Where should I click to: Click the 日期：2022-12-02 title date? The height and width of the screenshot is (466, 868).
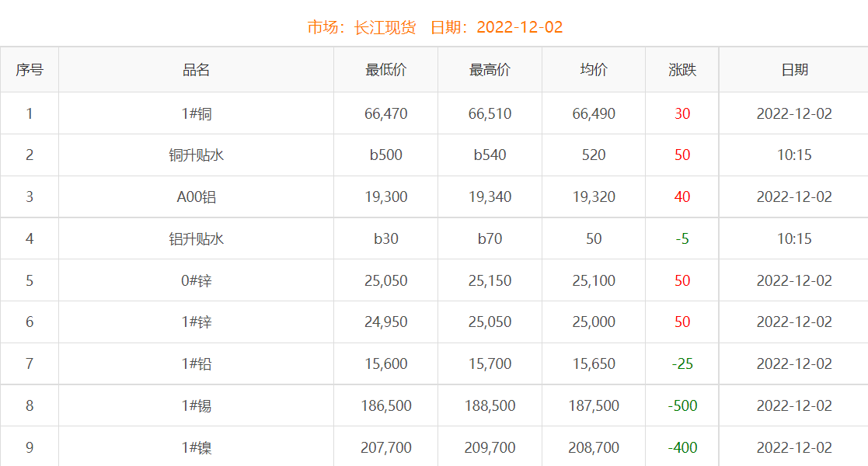click(x=497, y=28)
